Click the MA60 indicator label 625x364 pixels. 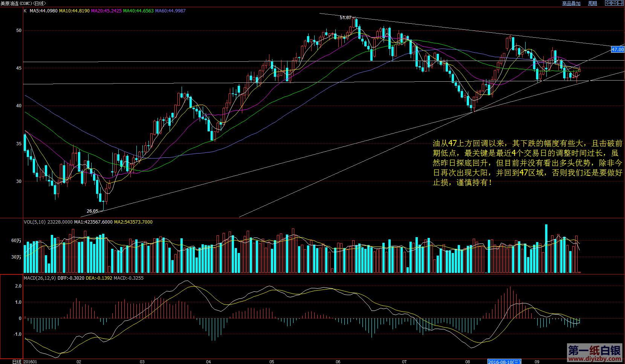(170, 11)
